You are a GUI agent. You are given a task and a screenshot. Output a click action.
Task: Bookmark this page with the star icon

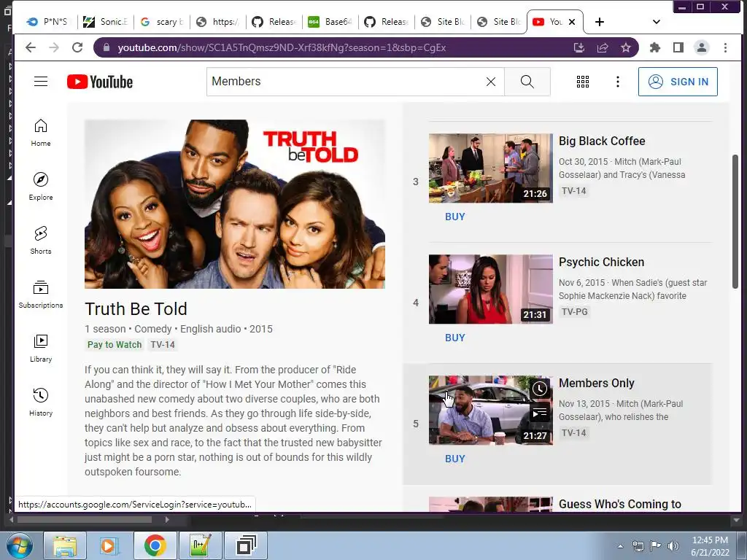[x=625, y=47]
